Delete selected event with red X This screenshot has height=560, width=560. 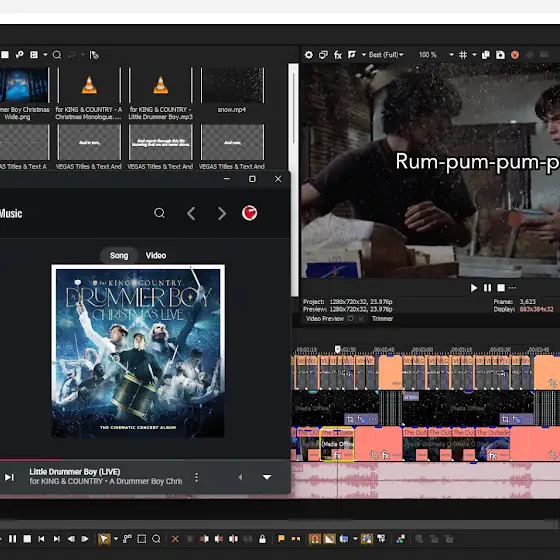pos(175,539)
